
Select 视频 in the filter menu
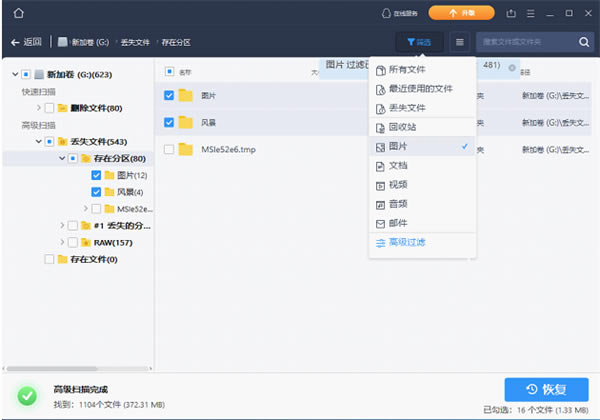point(398,185)
